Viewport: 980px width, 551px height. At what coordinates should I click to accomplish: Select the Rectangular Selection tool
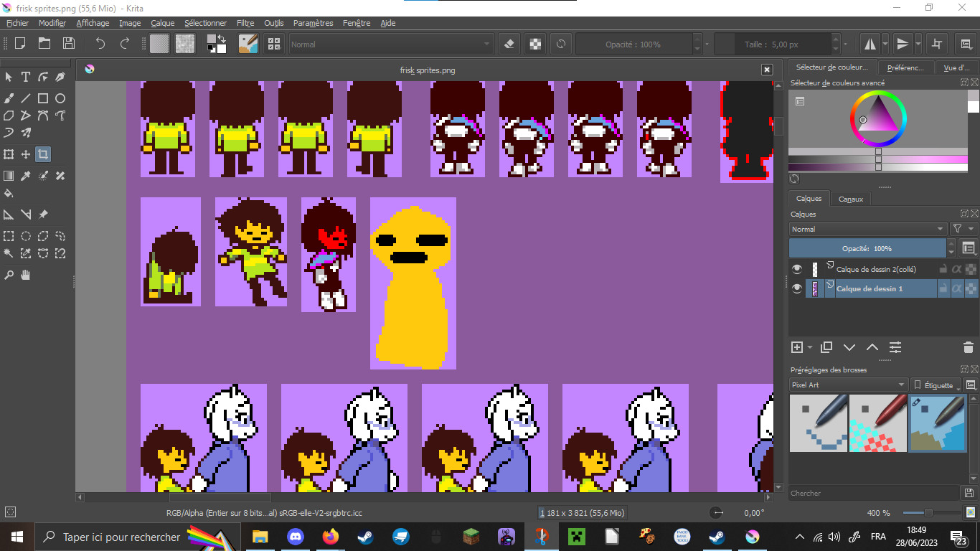[x=9, y=236]
